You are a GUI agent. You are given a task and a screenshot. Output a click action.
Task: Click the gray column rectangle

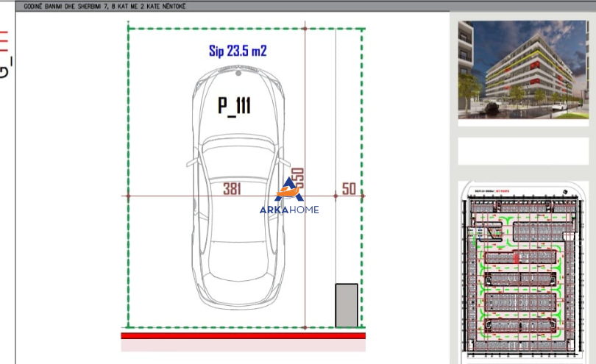click(x=347, y=305)
